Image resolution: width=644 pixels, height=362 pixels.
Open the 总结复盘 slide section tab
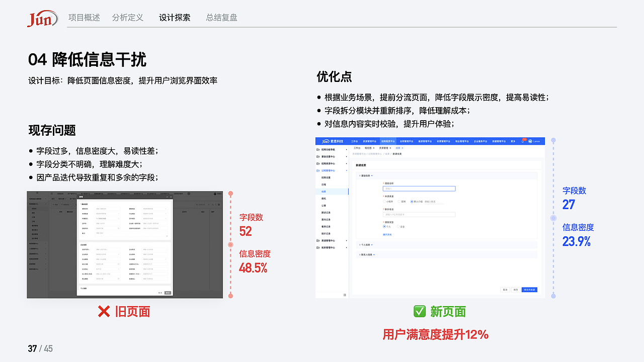pos(221,18)
